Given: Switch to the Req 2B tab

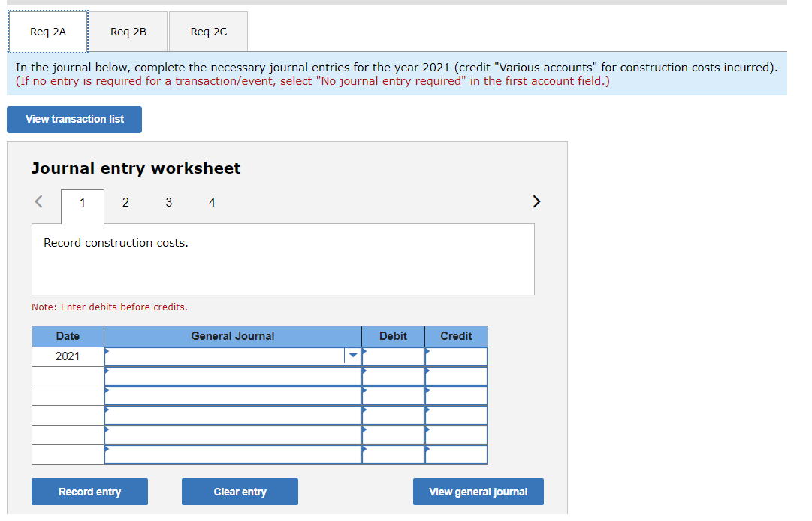Looking at the screenshot, I should (x=128, y=32).
